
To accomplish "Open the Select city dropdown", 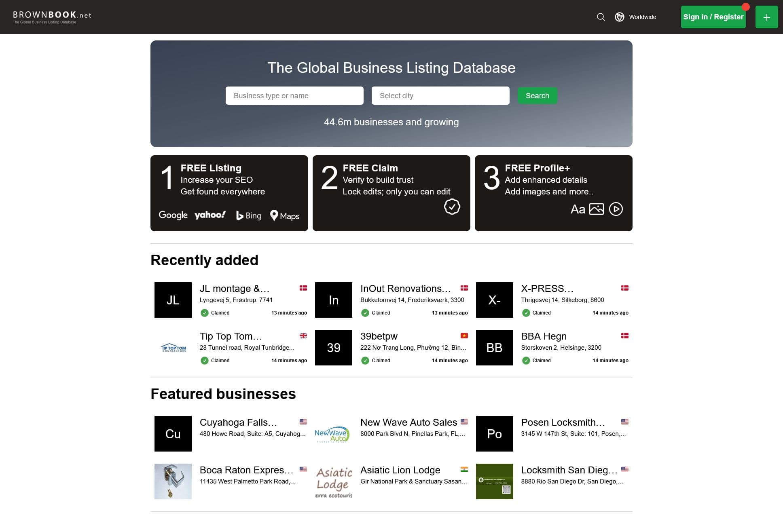I will (440, 95).
